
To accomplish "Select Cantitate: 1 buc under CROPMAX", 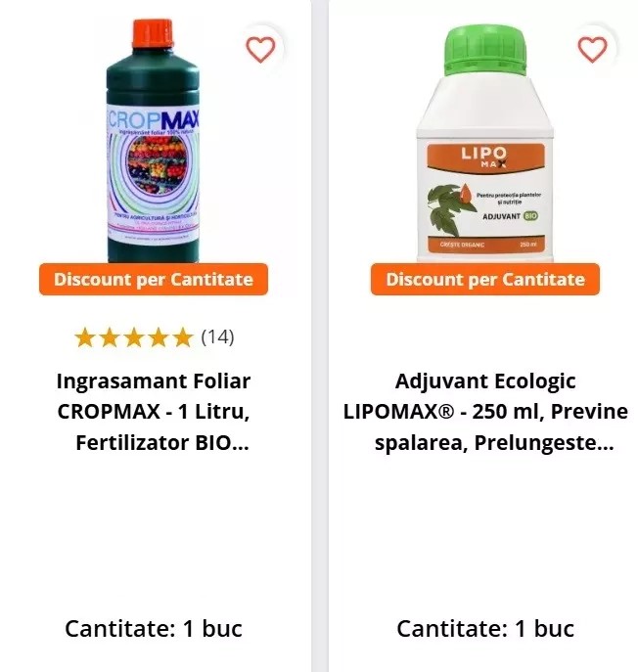I will click(x=154, y=629).
